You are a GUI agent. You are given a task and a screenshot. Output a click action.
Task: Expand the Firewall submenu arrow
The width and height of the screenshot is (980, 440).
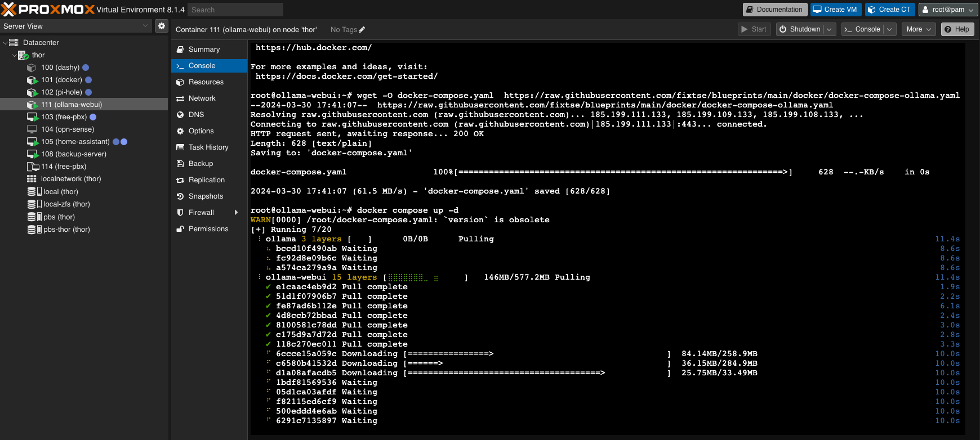[x=236, y=213]
